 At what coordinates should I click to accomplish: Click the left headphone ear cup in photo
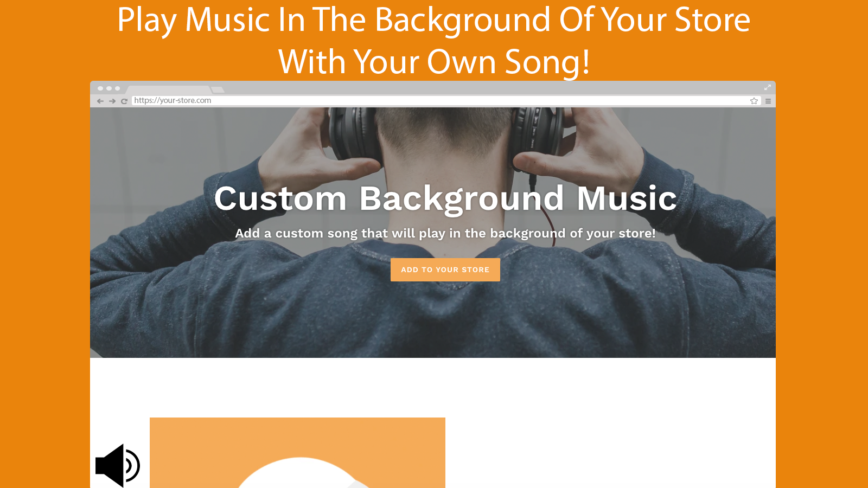coord(355,133)
